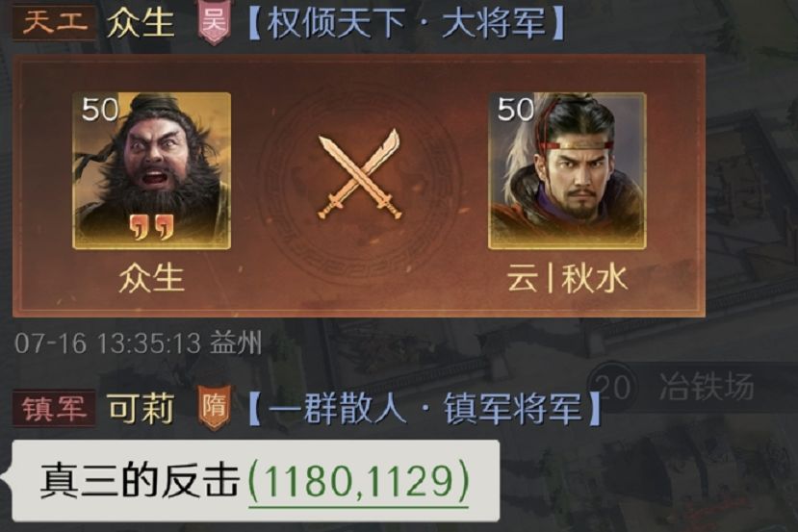Open title 权倾天下·大将军

[406, 23]
